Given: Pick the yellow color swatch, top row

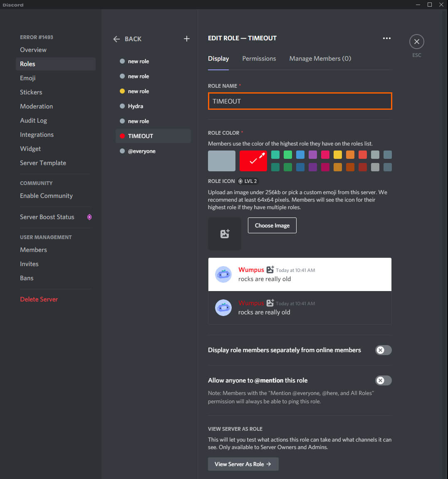Looking at the screenshot, I should [x=338, y=155].
